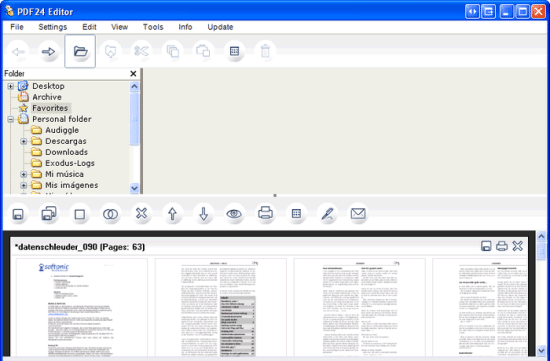Print datenschleuder_090 via its header printer icon
The image size is (550, 361).
click(x=502, y=246)
